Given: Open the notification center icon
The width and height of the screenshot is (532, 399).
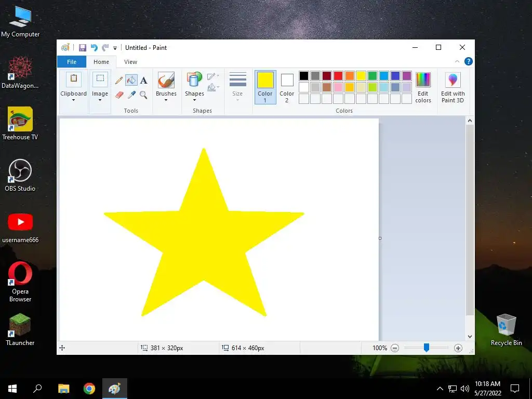Looking at the screenshot, I should coord(515,389).
